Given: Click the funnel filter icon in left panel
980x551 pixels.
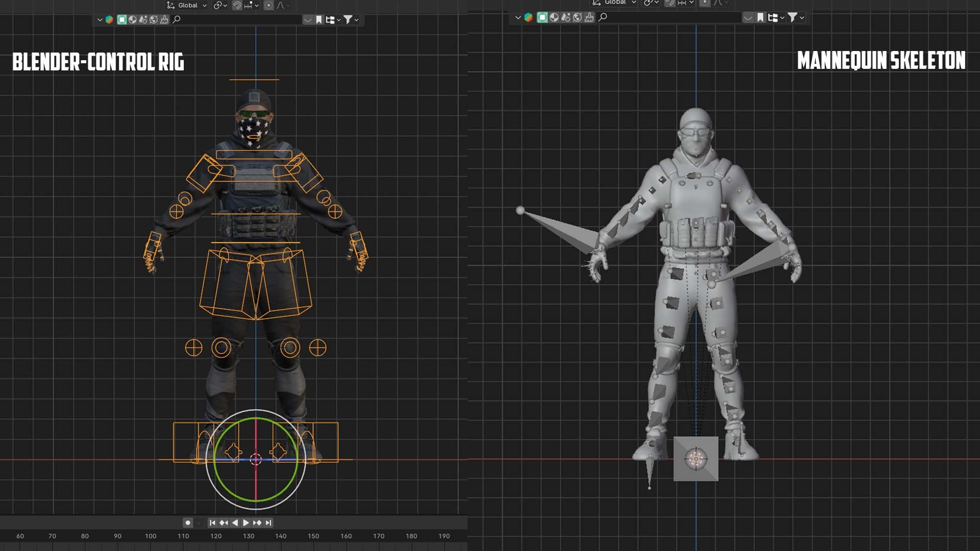Looking at the screenshot, I should pos(348,19).
